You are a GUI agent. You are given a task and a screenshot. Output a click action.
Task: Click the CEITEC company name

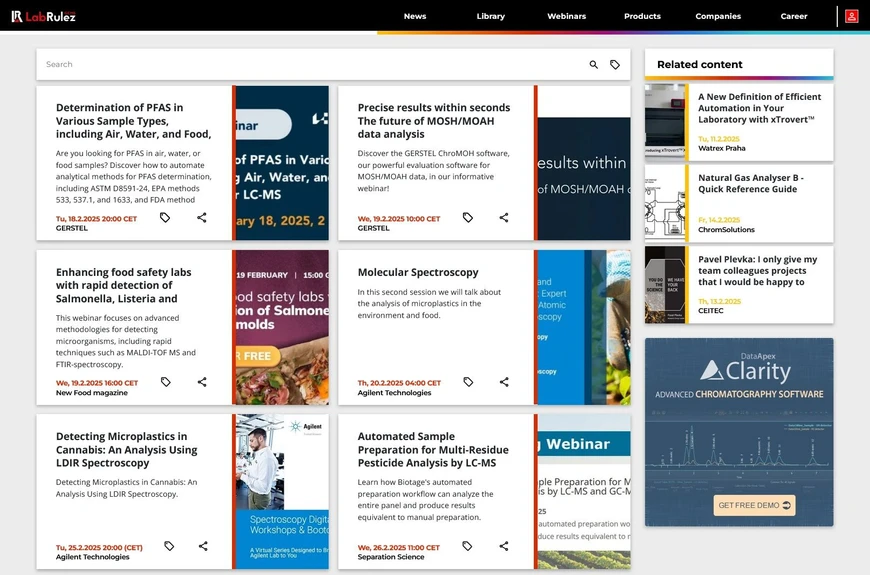tap(710, 310)
